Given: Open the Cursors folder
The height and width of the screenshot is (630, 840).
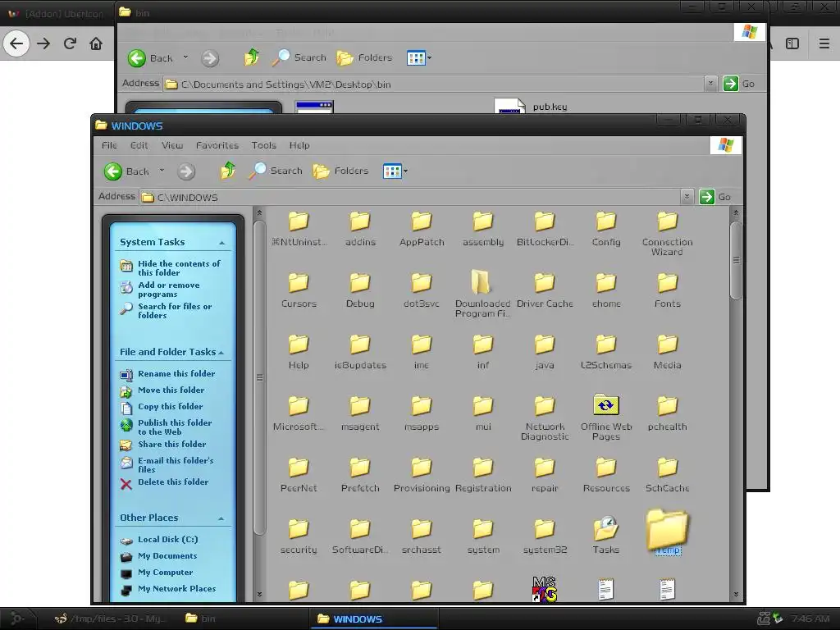Looking at the screenshot, I should click(299, 290).
